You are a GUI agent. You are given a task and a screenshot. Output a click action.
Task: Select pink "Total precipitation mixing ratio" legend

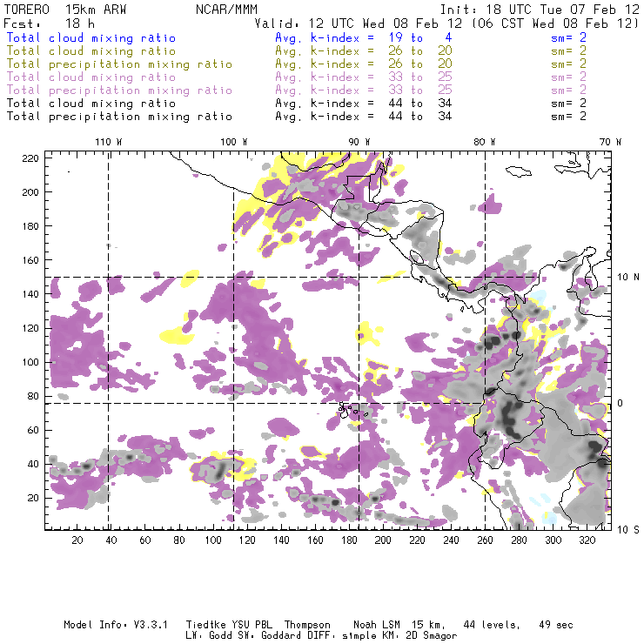coord(119,91)
